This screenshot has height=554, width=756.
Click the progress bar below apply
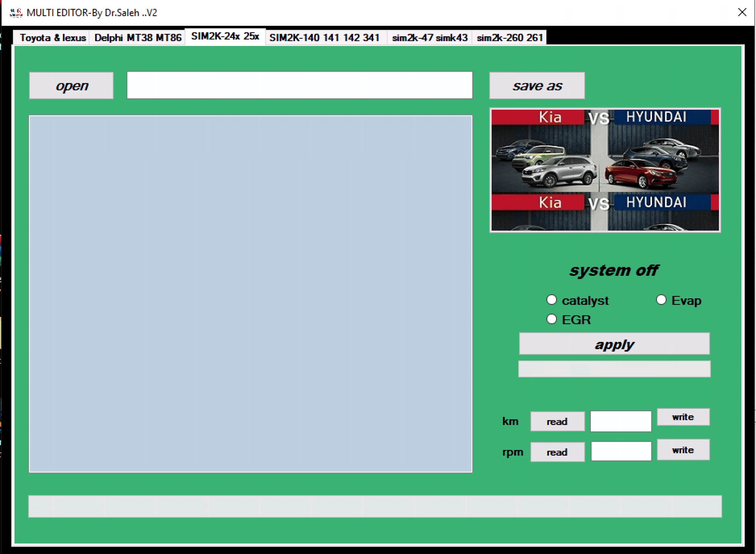click(614, 369)
